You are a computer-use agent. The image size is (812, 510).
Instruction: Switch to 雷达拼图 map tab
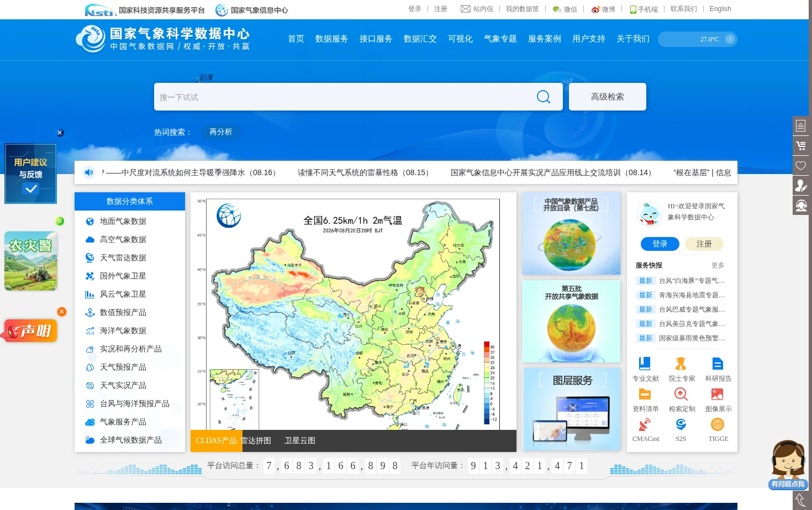pyautogui.click(x=256, y=441)
